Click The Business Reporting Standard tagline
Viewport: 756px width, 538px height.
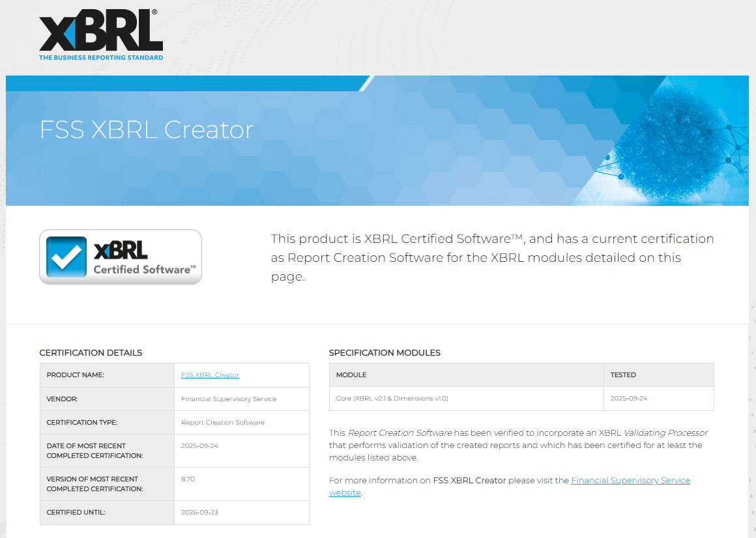pyautogui.click(x=101, y=57)
